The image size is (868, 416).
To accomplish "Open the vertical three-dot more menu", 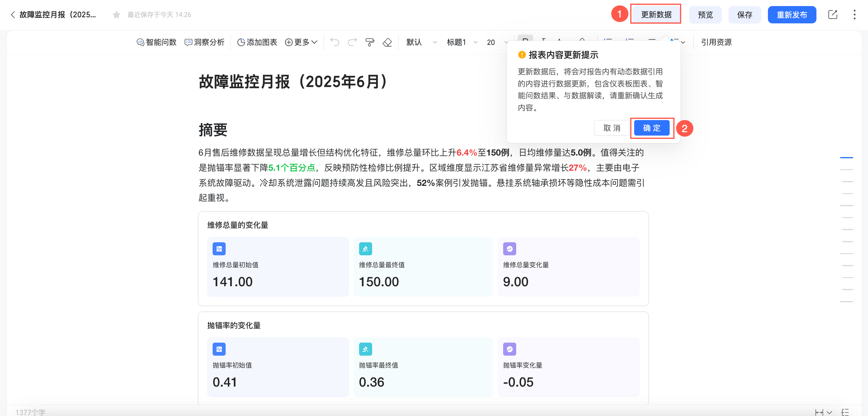I will pyautogui.click(x=854, y=15).
